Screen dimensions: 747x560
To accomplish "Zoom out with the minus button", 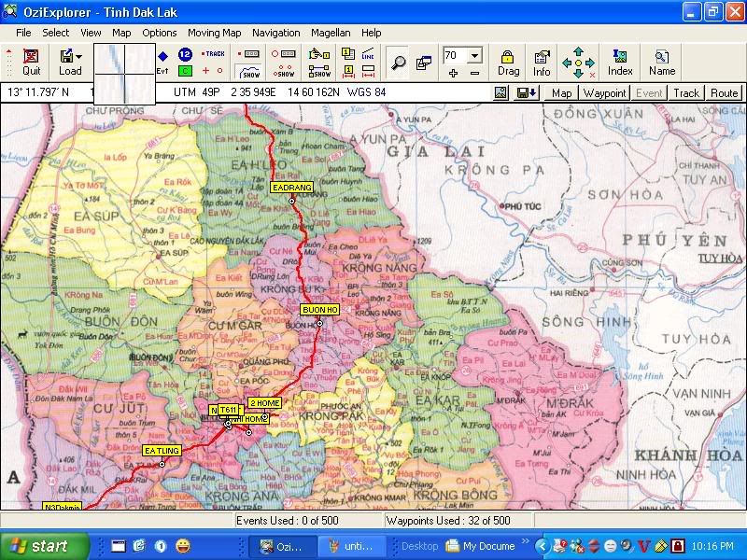I will pos(474,73).
